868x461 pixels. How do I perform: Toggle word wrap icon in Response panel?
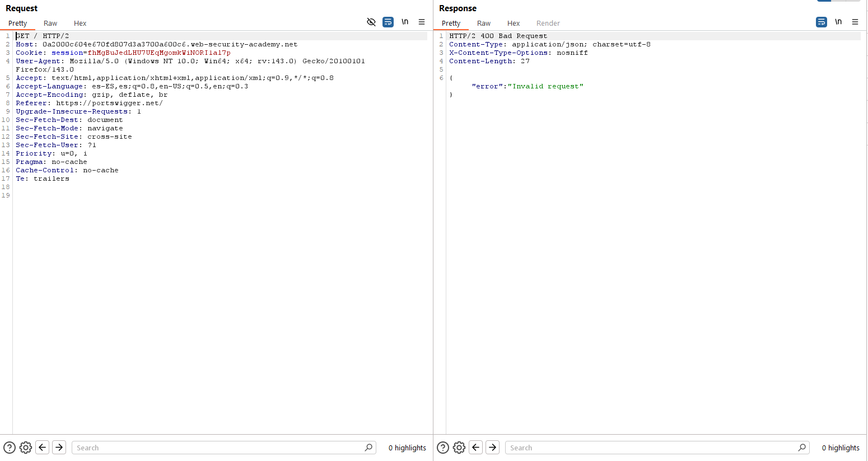click(x=821, y=22)
